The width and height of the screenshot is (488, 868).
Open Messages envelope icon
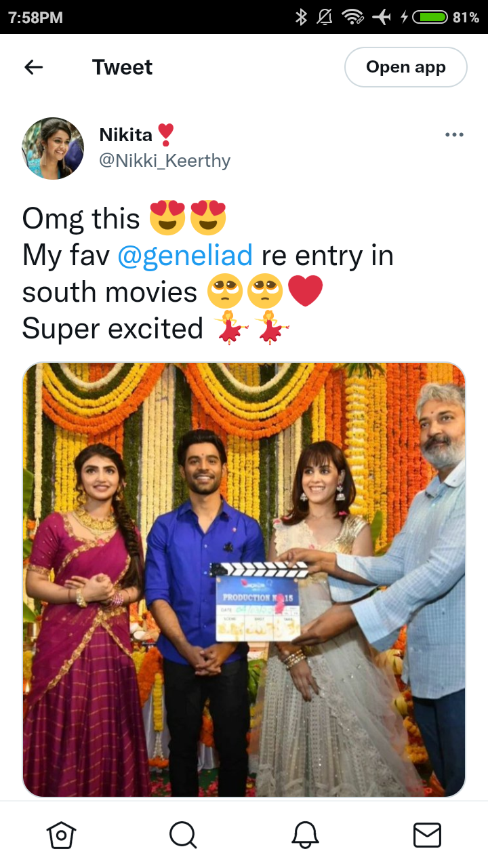[x=427, y=835]
